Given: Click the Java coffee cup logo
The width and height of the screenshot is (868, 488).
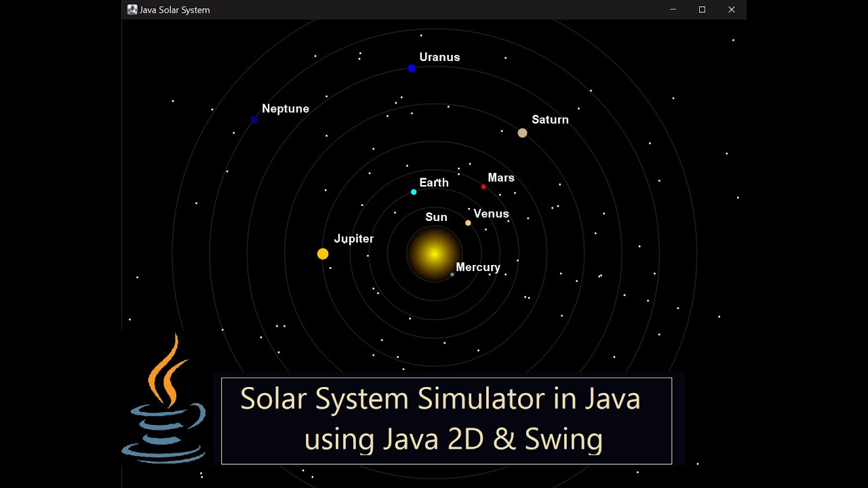Looking at the screenshot, I should pos(163,399).
